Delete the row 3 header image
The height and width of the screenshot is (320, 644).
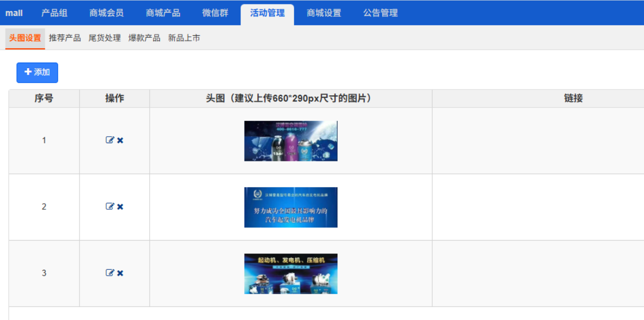point(120,273)
